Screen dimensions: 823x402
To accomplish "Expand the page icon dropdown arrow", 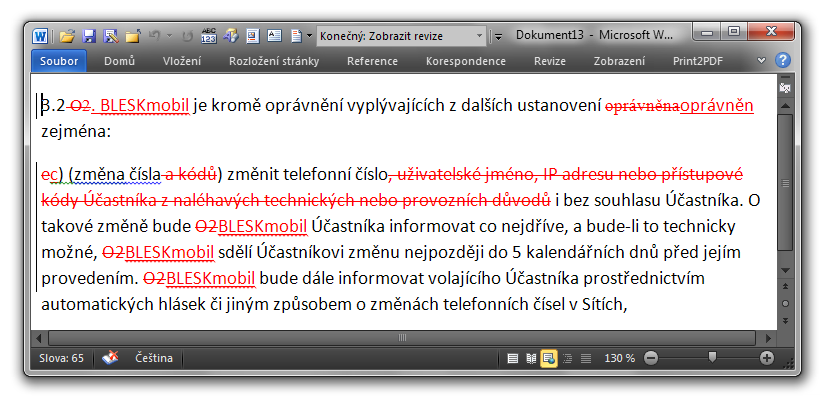I will [x=309, y=36].
